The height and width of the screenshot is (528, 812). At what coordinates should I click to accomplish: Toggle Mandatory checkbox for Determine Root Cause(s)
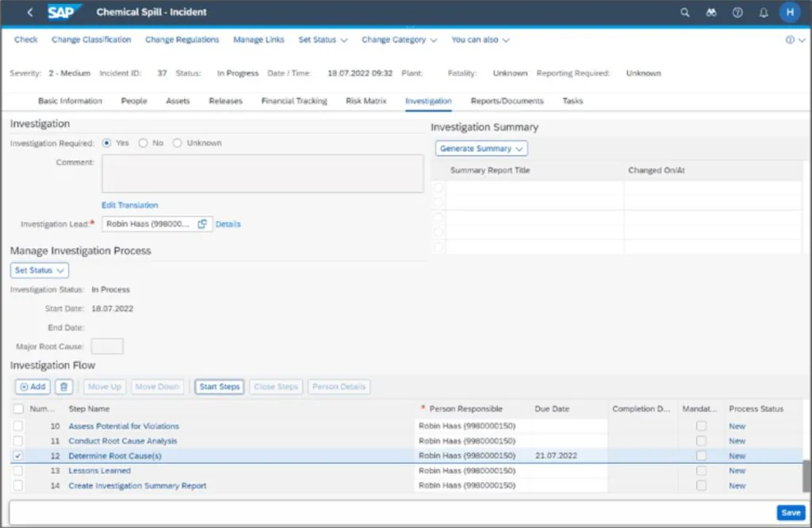pos(701,456)
